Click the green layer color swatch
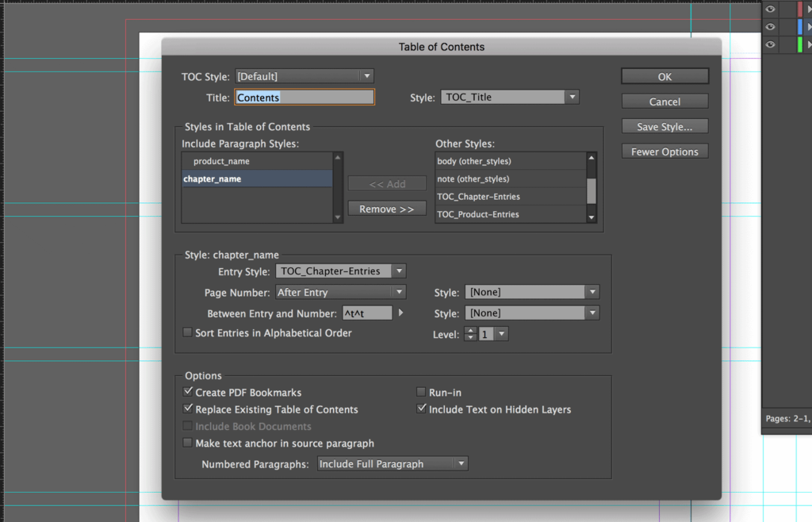This screenshot has height=522, width=812. [x=800, y=44]
